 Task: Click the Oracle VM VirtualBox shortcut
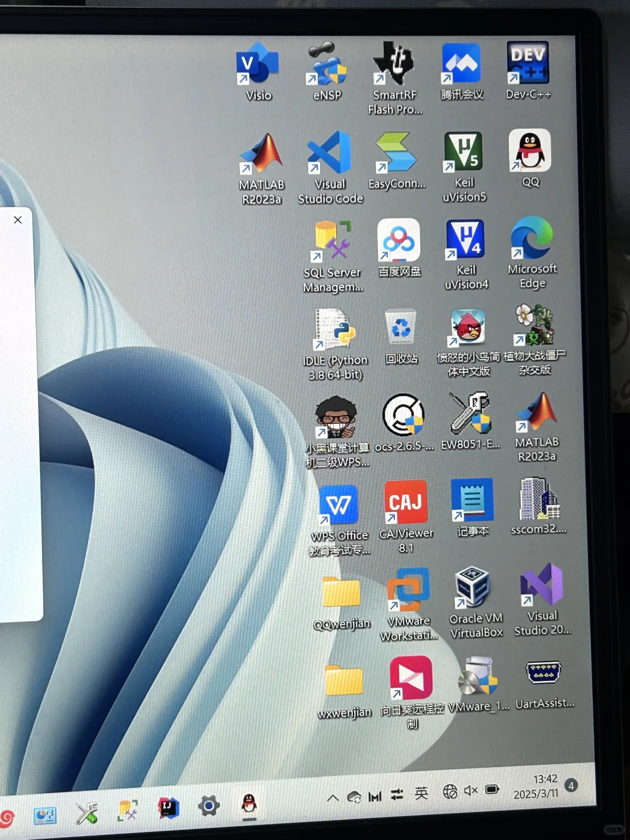pos(475,602)
